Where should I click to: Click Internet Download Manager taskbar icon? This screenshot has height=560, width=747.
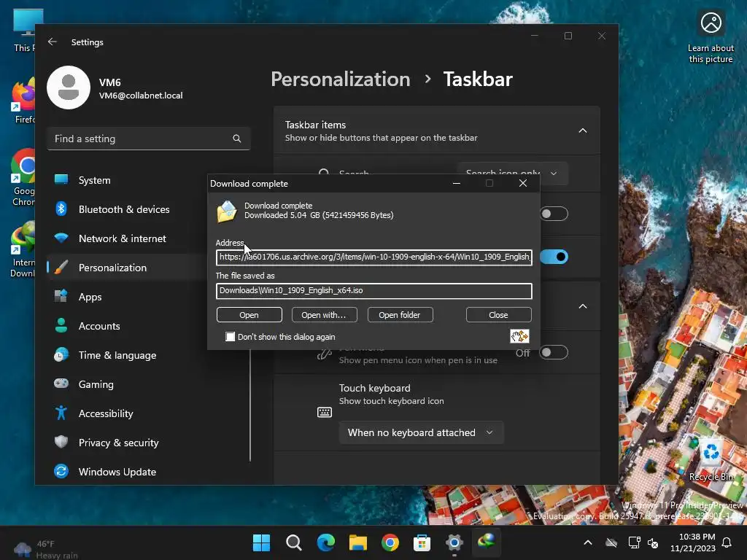pyautogui.click(x=487, y=542)
